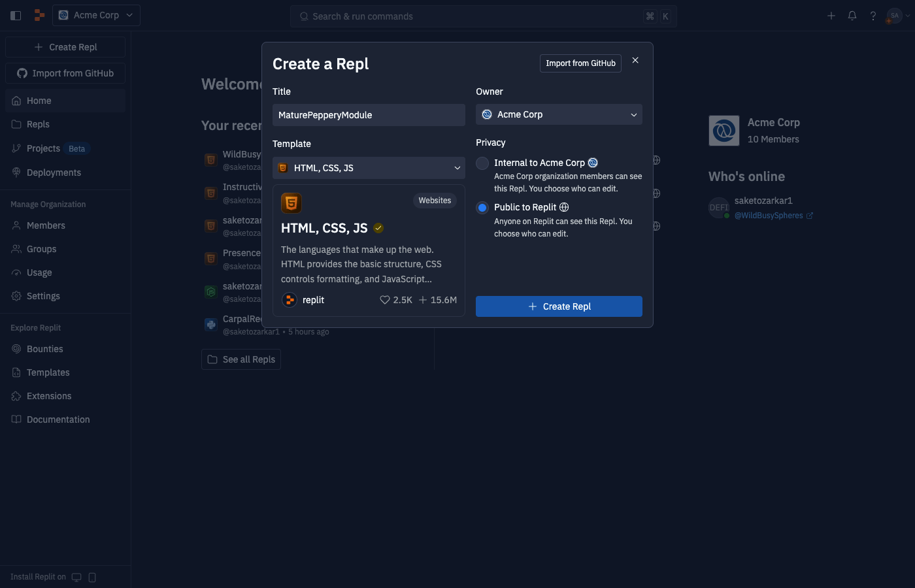Click the sidebar Create Repl button
The image size is (915, 588).
pyautogui.click(x=65, y=47)
